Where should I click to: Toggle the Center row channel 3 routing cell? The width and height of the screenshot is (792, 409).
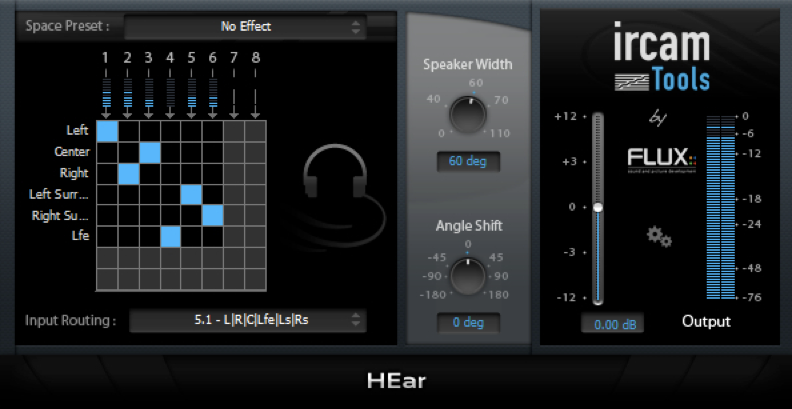[x=150, y=152]
